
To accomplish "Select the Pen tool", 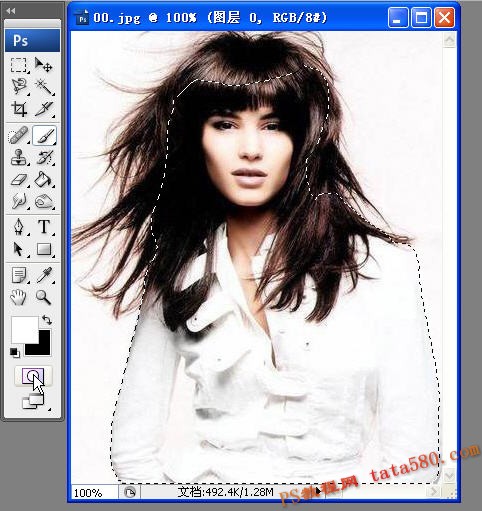I will tap(19, 227).
